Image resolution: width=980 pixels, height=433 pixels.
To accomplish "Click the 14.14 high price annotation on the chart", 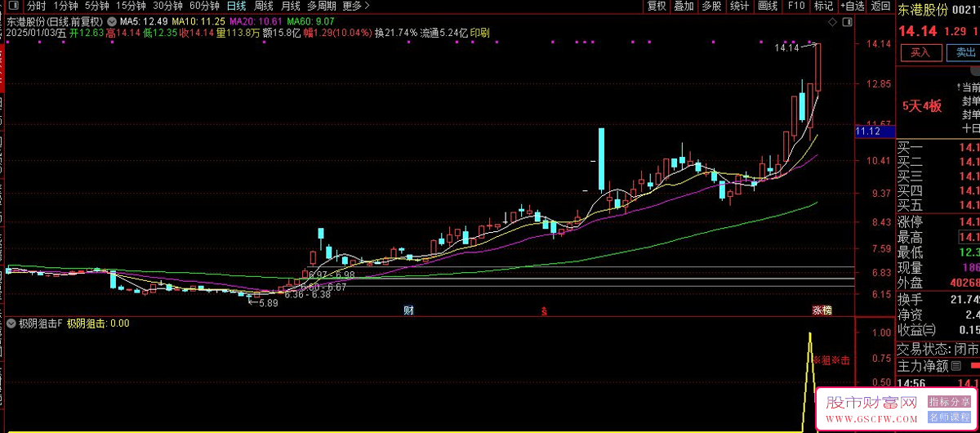I will tap(786, 48).
